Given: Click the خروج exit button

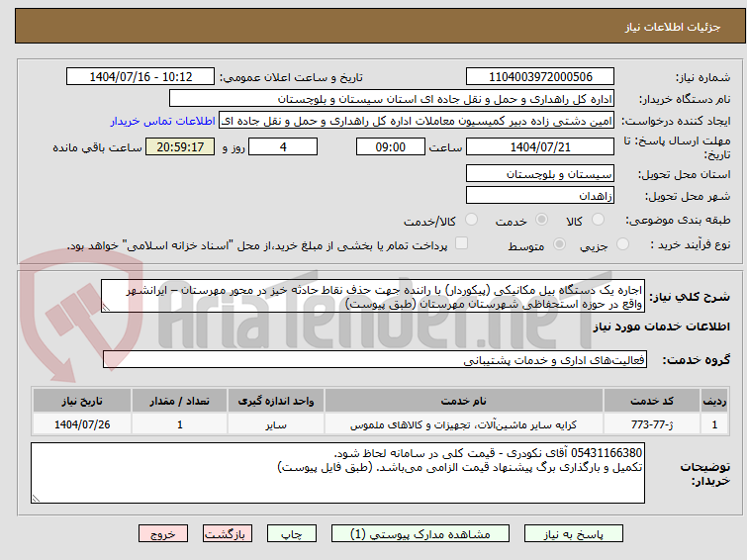Looking at the screenshot, I should (x=163, y=534).
